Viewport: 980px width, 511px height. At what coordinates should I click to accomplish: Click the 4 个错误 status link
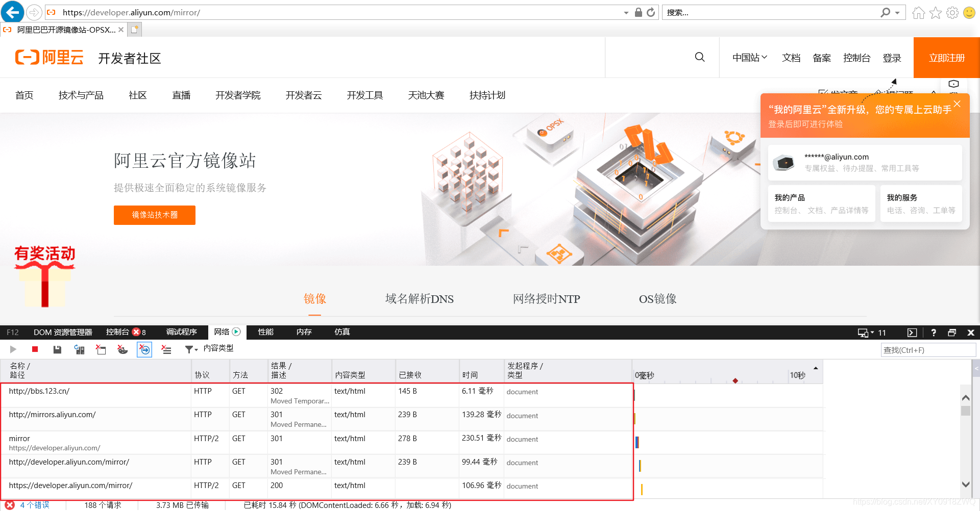[35, 505]
